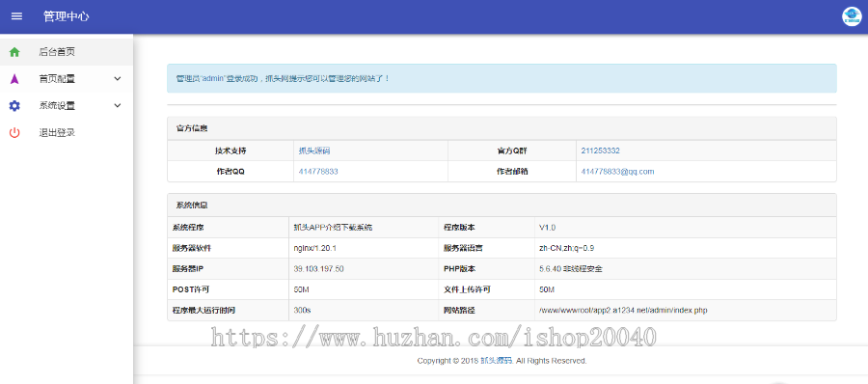Click the 系统信息 panel header
Screen dimensions: 868x384
[x=502, y=205]
